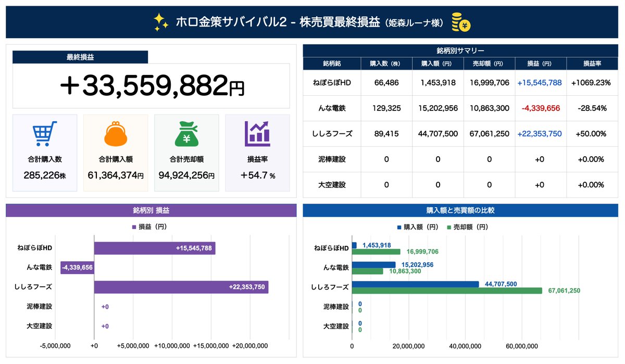Click the ししろフーズ purple profit bar
Image resolution: width=625 pixels, height=364 pixels.
tap(181, 287)
